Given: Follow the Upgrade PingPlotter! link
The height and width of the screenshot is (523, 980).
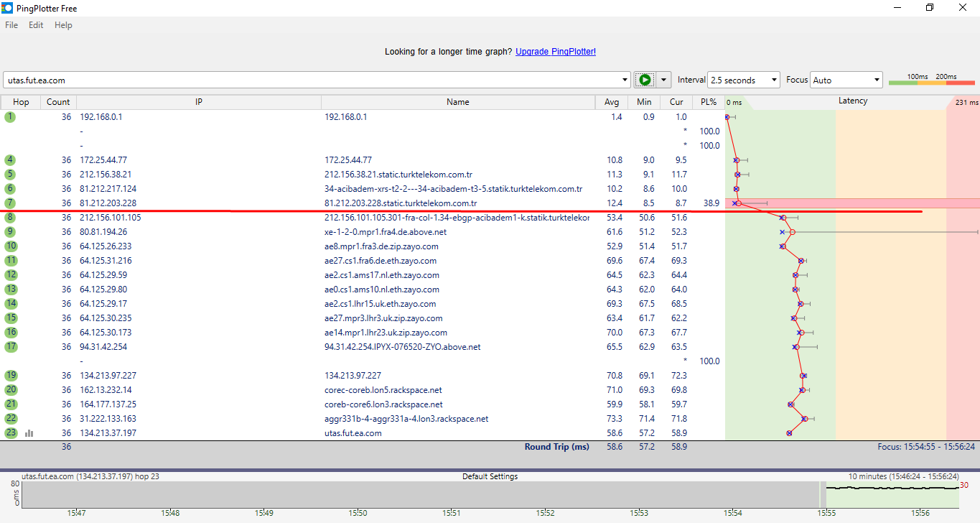Looking at the screenshot, I should point(556,52).
